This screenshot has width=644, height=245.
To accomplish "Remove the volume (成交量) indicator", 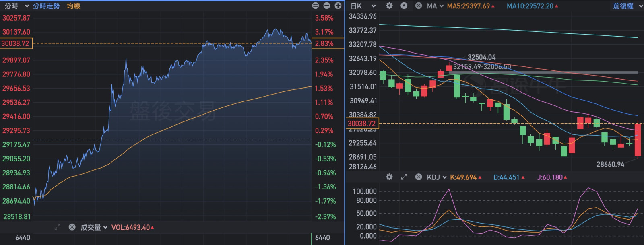I will [x=72, y=227].
